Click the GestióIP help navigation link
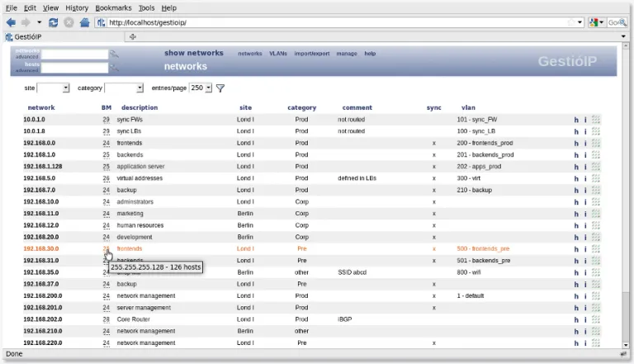634x364 pixels. (x=370, y=54)
